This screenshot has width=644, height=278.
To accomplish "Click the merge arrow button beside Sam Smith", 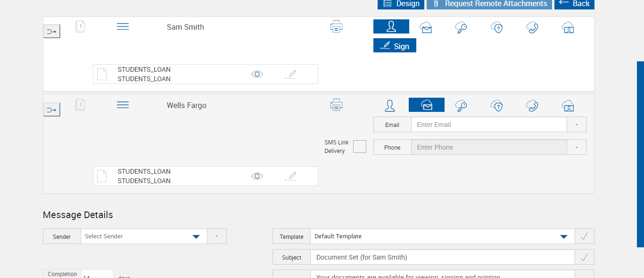I will [x=51, y=32].
